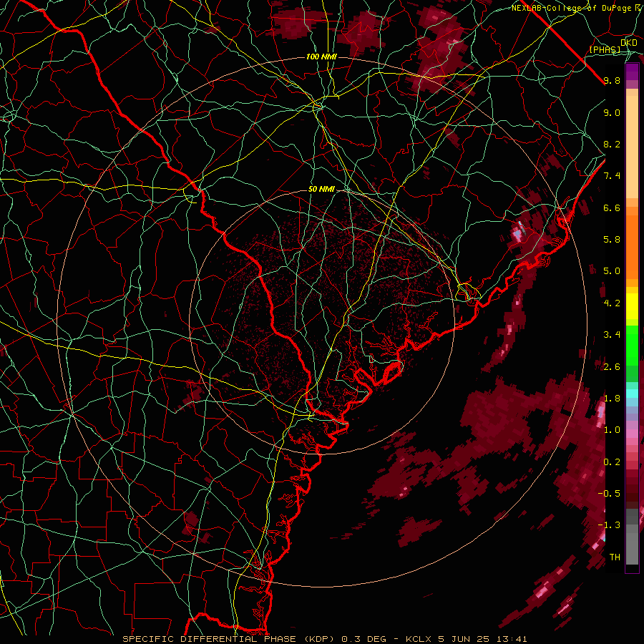Viewport: 644px width, 644px height.
Task: Click the 4.2 value on color scale
Action: tap(612, 303)
